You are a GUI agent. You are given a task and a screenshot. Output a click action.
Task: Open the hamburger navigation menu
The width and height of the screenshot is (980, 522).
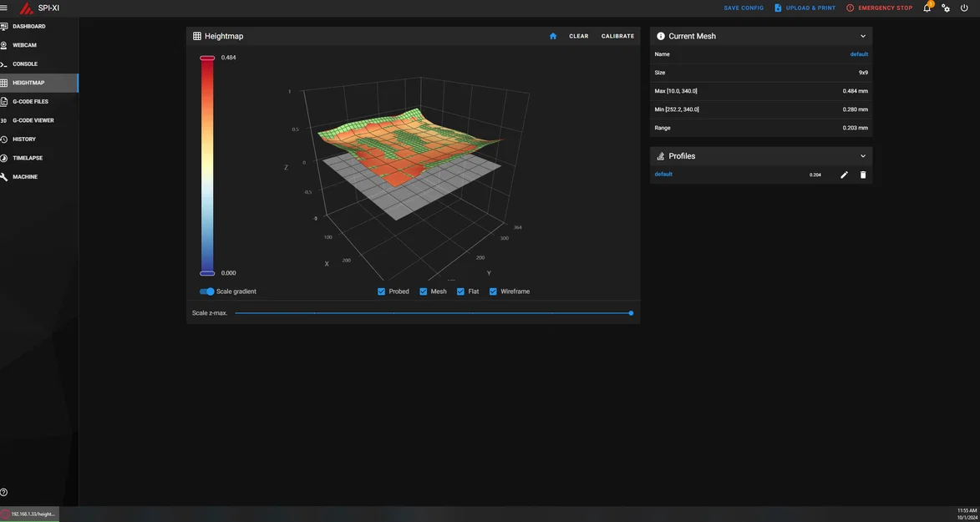click(3, 8)
